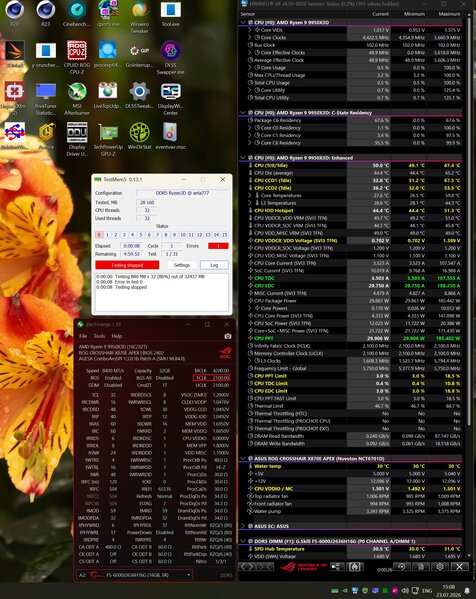Open the Tools menu in ZenTimings
Screen dimensions: 476x599
[99, 336]
